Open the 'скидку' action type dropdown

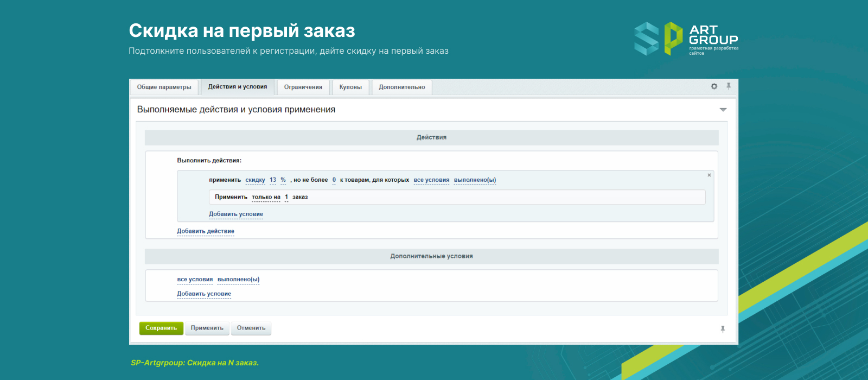point(255,180)
